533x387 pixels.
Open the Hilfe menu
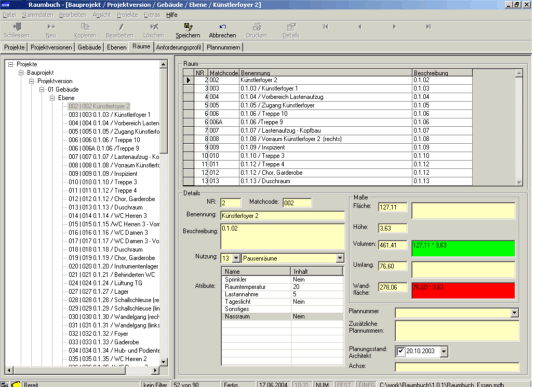172,15
